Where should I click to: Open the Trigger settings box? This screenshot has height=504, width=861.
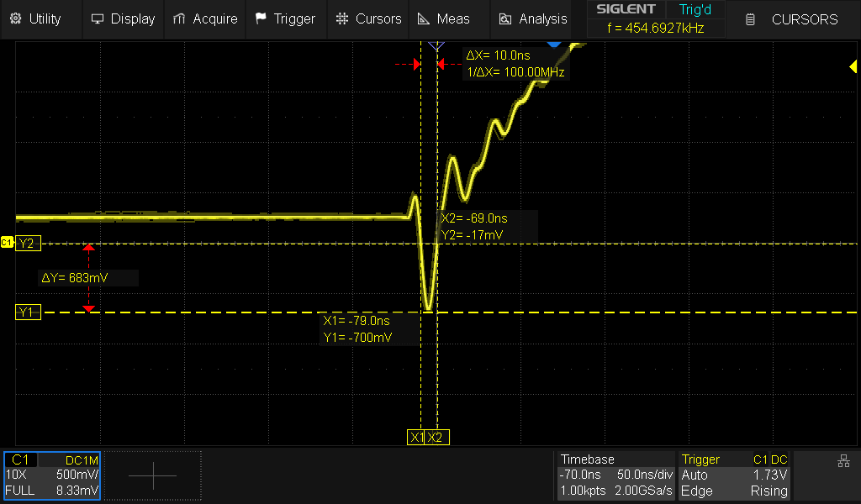point(735,475)
